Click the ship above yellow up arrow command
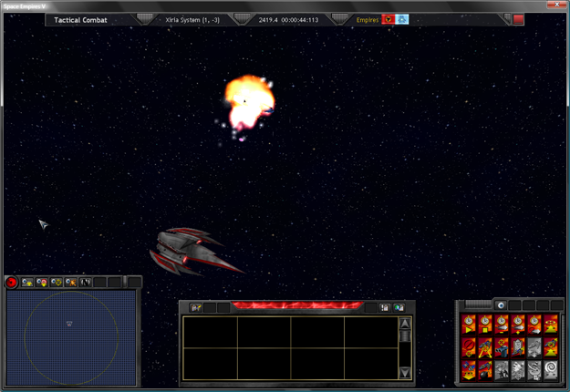This screenshot has width=570, height=392. [550, 347]
